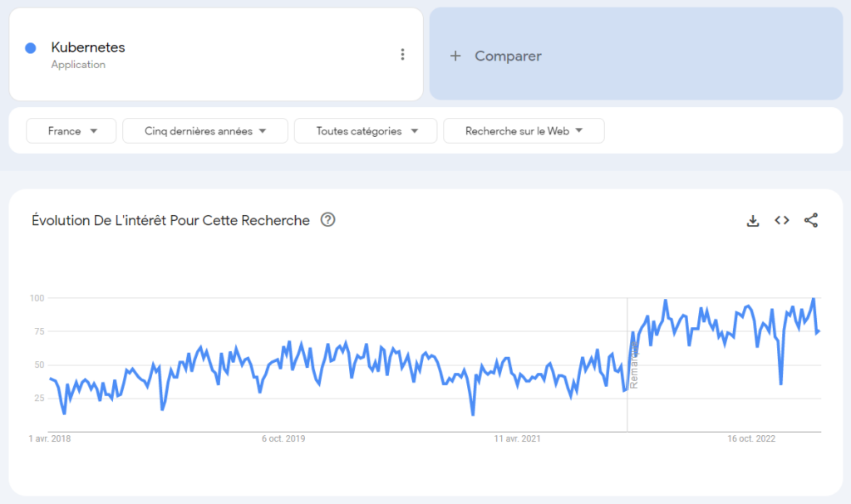851x504 pixels.
Task: Click the chart title Évolution De L'intérêt
Action: (x=170, y=220)
